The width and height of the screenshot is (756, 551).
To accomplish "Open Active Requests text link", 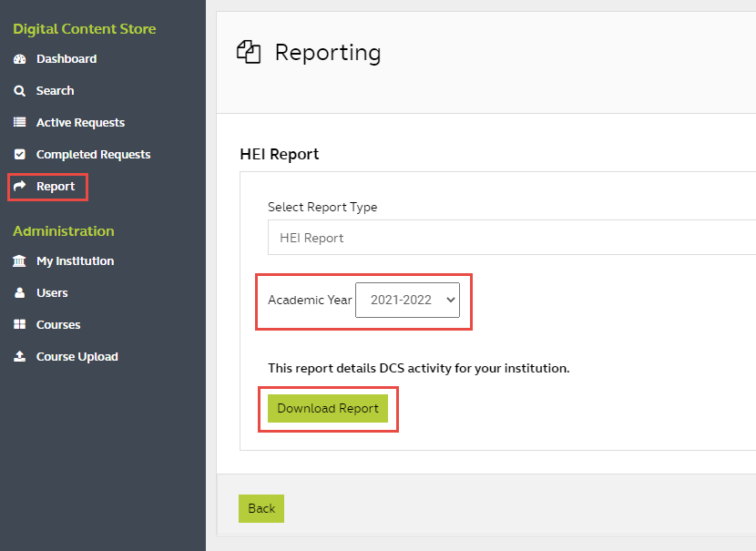I will tap(80, 123).
